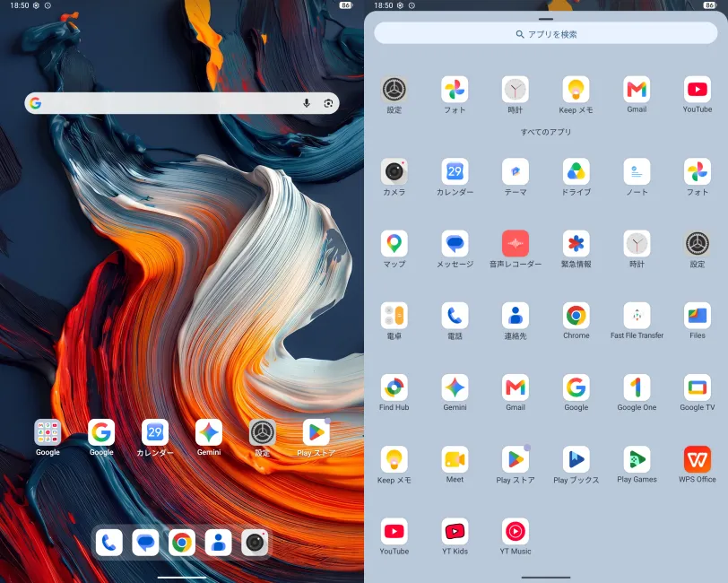Launch Gemini from the app drawer
The image size is (728, 583).
coord(455,387)
